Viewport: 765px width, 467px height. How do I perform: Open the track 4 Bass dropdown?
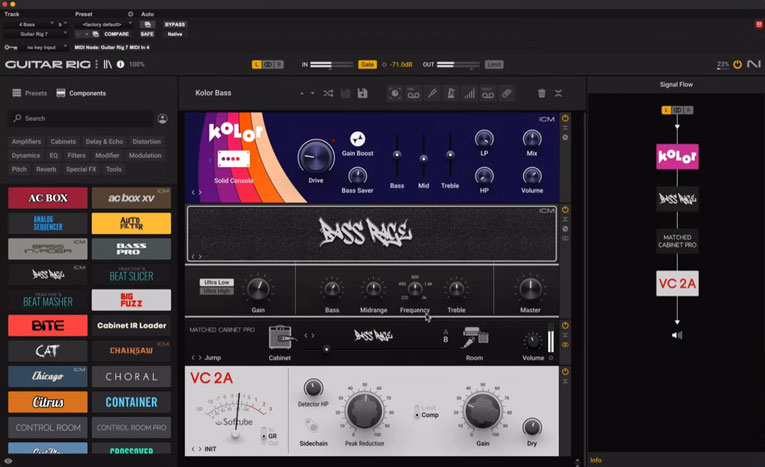coord(29,24)
